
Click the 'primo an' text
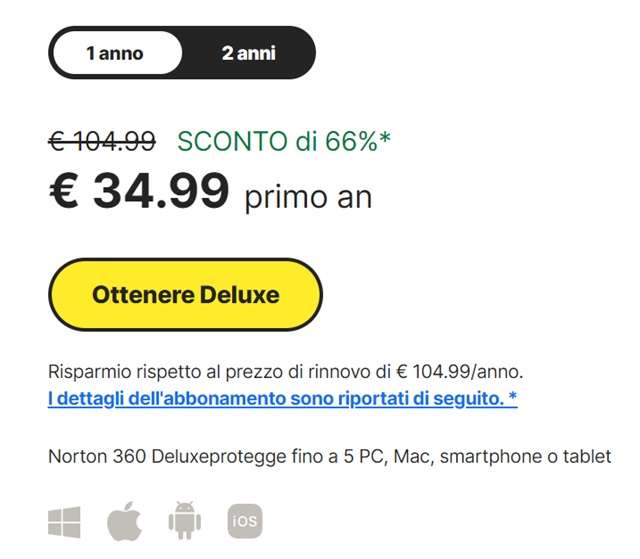(308, 197)
